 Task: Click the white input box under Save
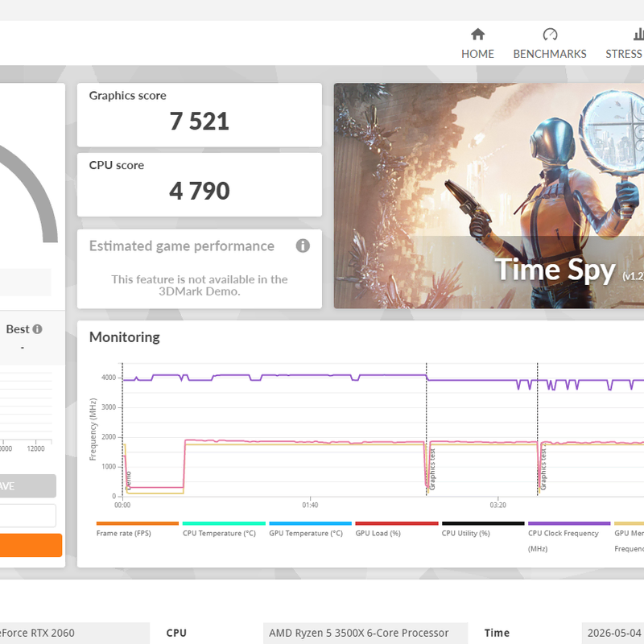(x=27, y=515)
